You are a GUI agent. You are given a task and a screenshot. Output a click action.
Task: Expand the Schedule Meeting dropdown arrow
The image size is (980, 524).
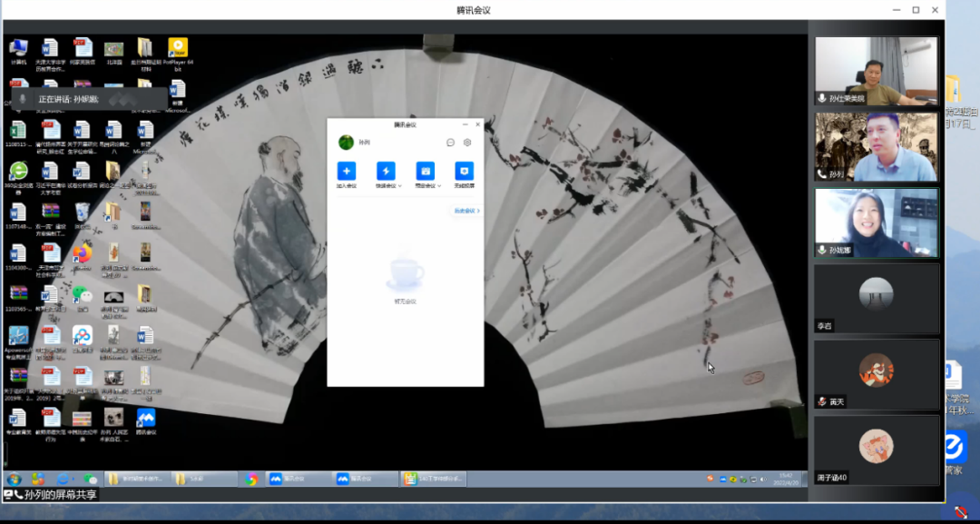[439, 186]
